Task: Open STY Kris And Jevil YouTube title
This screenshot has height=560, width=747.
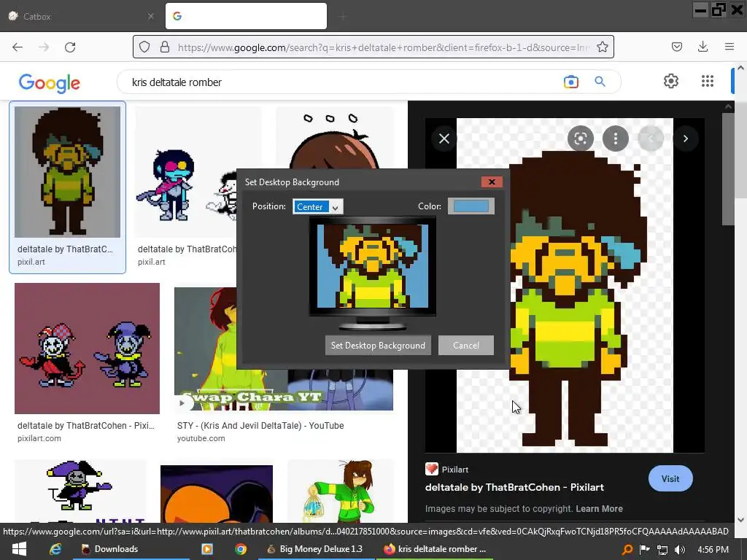Action: tap(260, 425)
